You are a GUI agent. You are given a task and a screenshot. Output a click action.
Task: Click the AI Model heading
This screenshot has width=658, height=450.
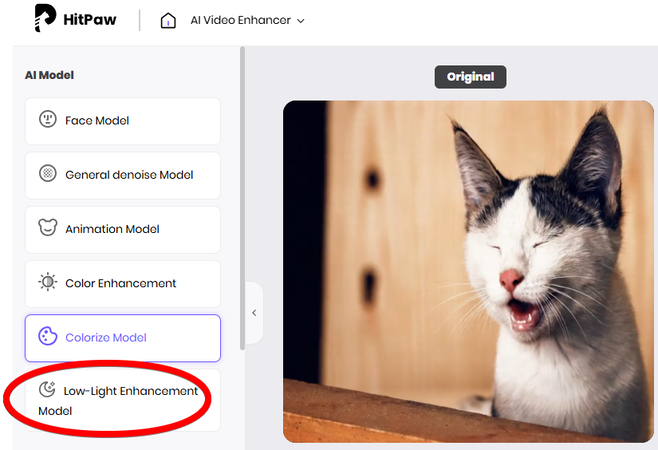50,75
